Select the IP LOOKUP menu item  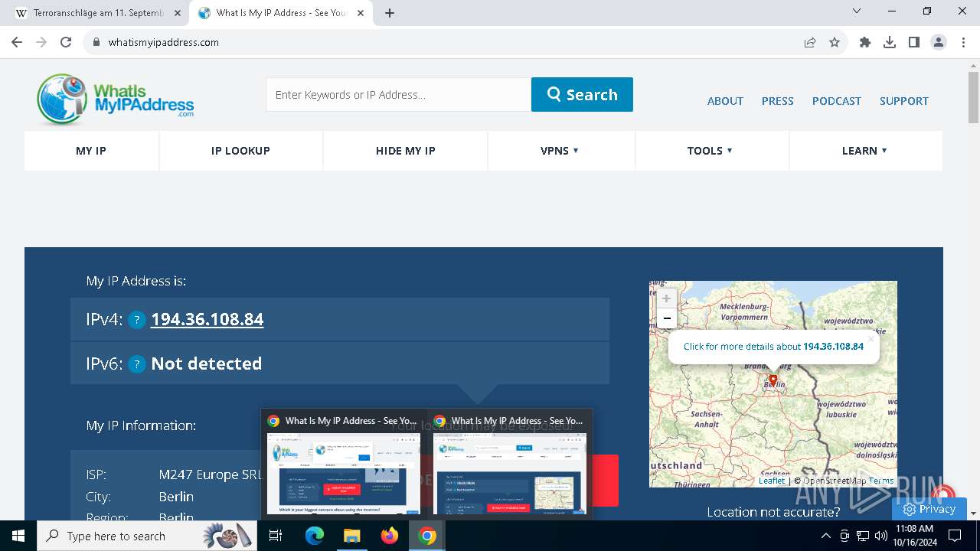pyautogui.click(x=240, y=151)
